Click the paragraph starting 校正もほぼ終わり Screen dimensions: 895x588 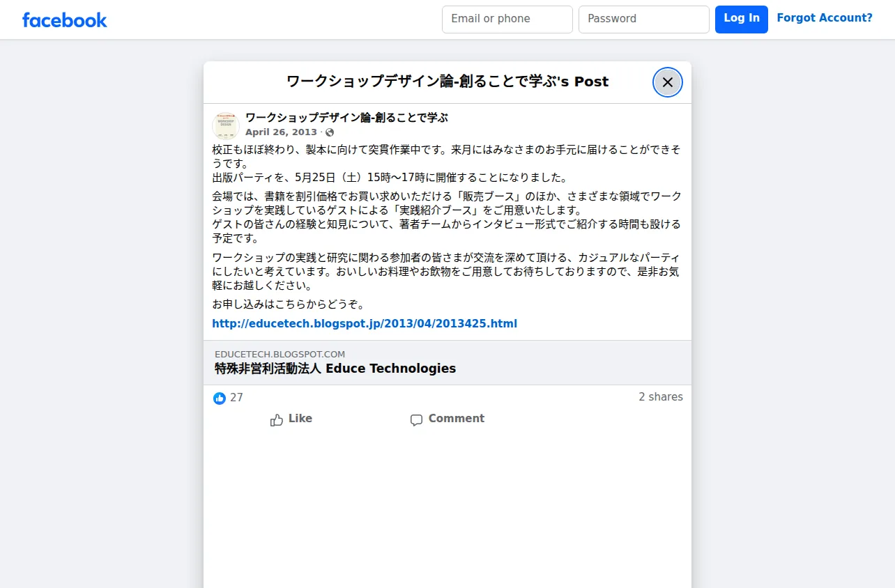[x=446, y=157]
